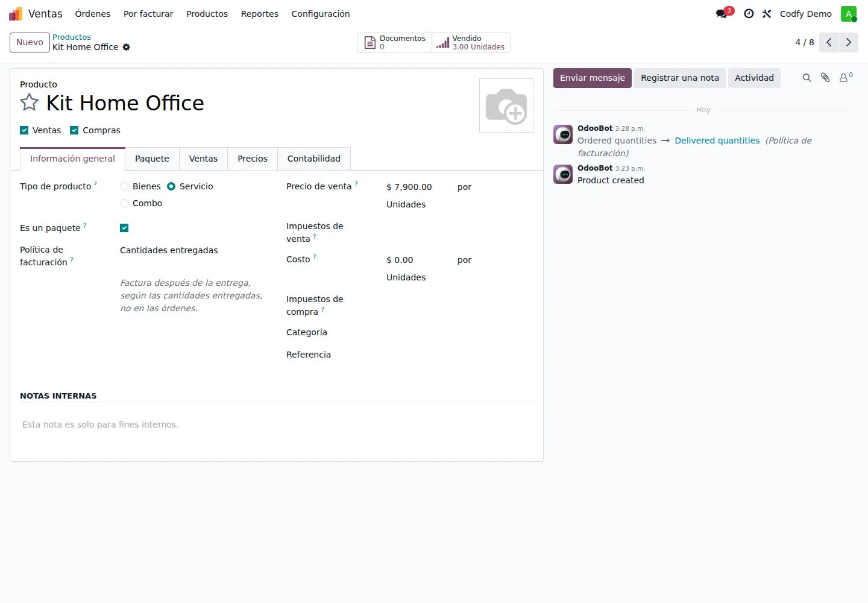Open Productos menu

pyautogui.click(x=207, y=14)
